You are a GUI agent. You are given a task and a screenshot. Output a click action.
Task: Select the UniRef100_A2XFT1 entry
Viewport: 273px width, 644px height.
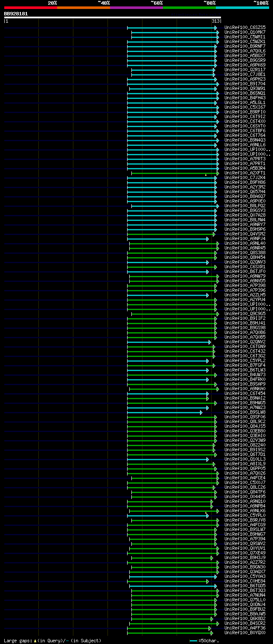point(245,173)
